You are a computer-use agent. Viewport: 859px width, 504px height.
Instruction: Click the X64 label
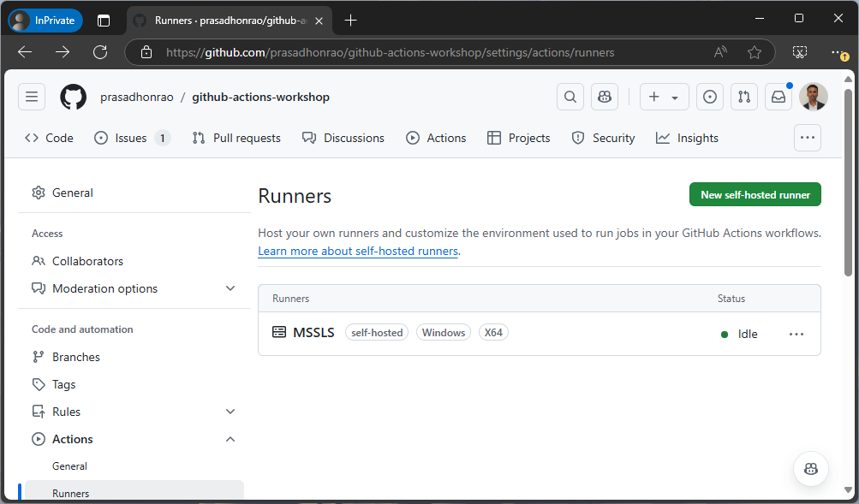[493, 332]
